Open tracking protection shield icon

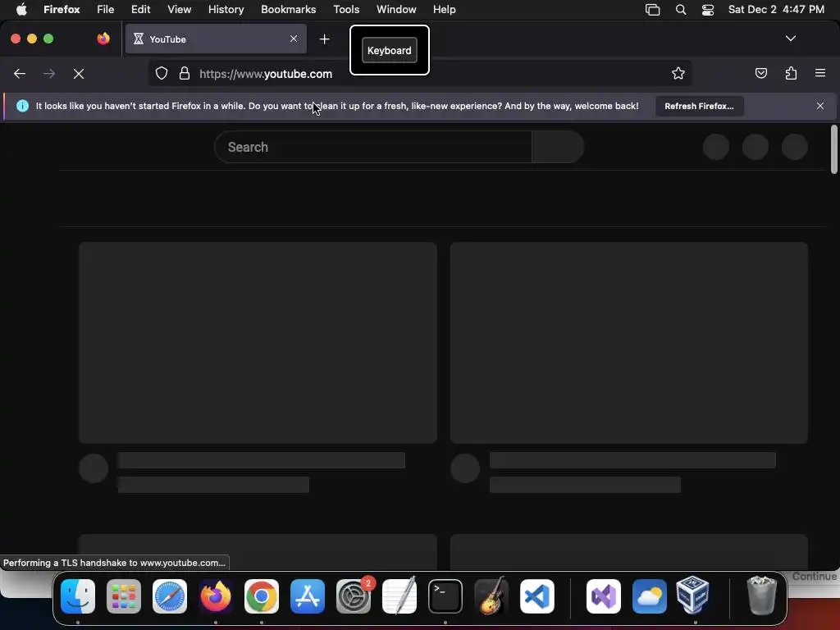click(x=162, y=73)
